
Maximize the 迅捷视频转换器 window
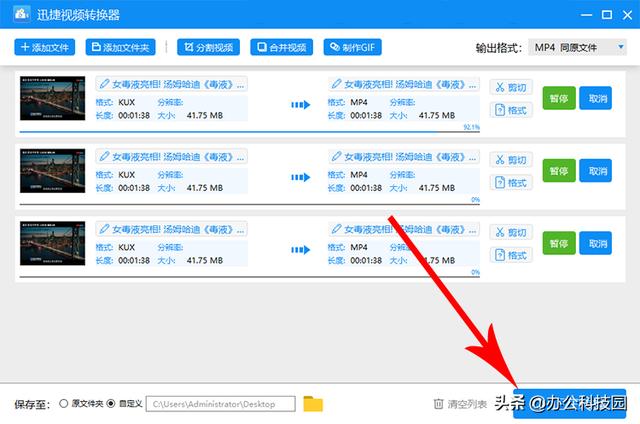607,15
